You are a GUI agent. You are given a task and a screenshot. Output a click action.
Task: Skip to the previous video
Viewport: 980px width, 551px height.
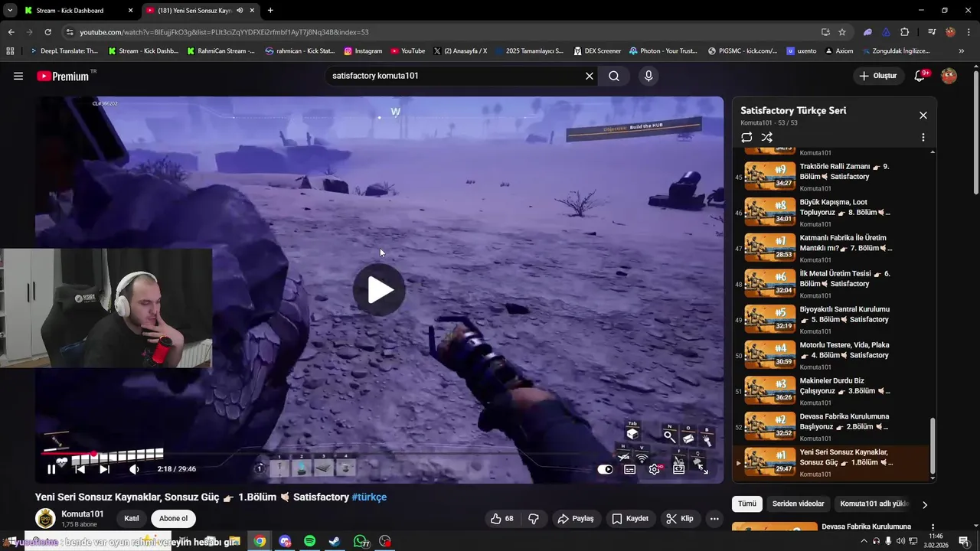coord(80,469)
